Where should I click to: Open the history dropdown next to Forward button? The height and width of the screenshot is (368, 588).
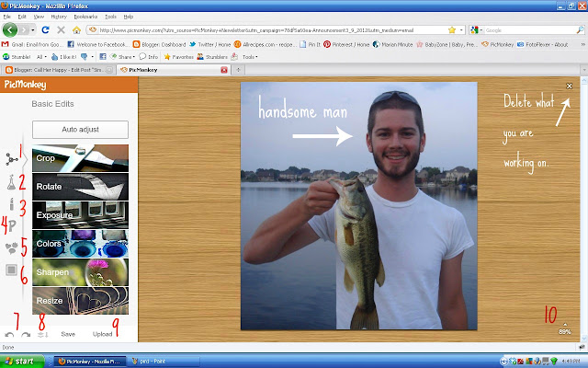point(33,30)
